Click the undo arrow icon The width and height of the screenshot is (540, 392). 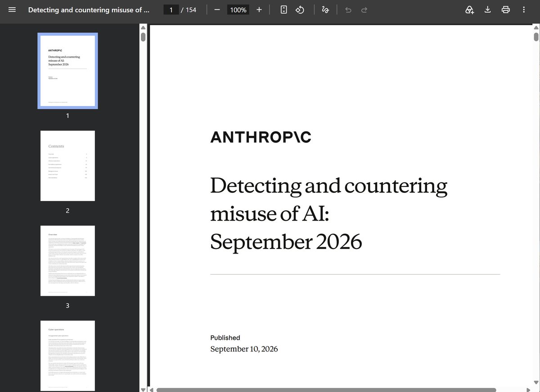pyautogui.click(x=348, y=9)
